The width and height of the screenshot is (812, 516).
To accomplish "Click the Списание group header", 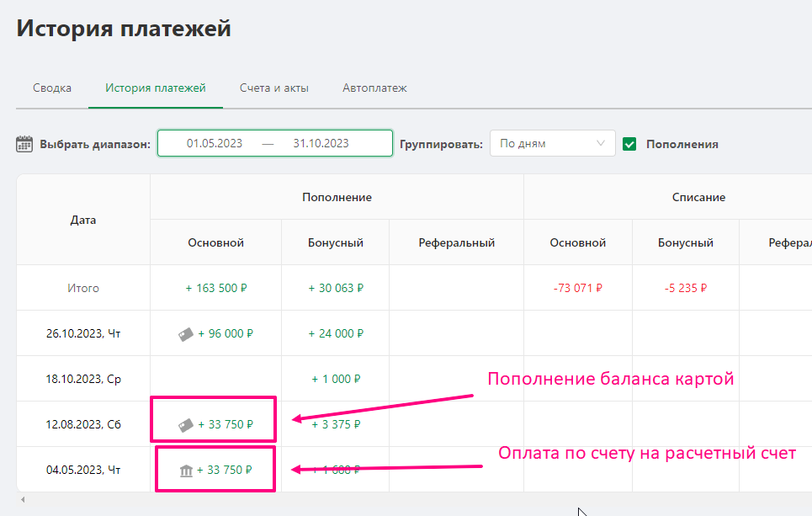I will 698,197.
